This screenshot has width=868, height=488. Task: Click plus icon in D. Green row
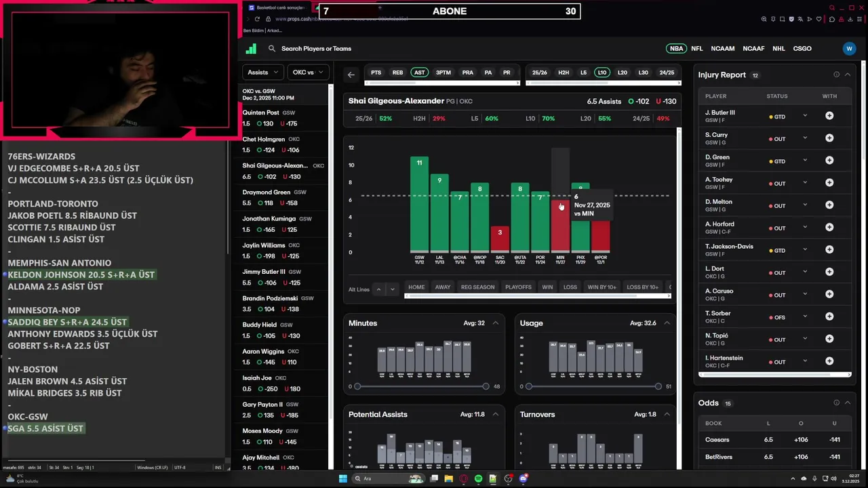point(829,161)
